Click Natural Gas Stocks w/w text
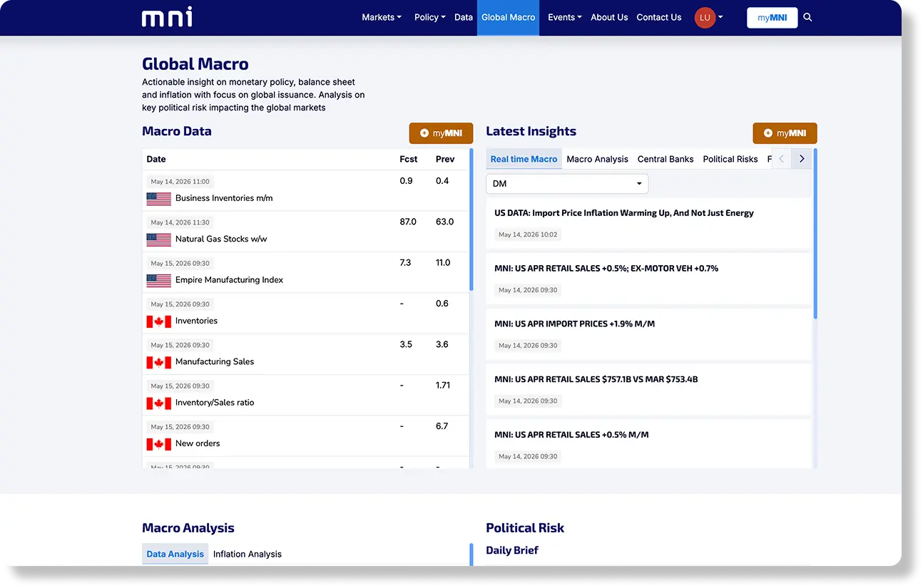This screenshot has width=923, height=588. pos(221,239)
